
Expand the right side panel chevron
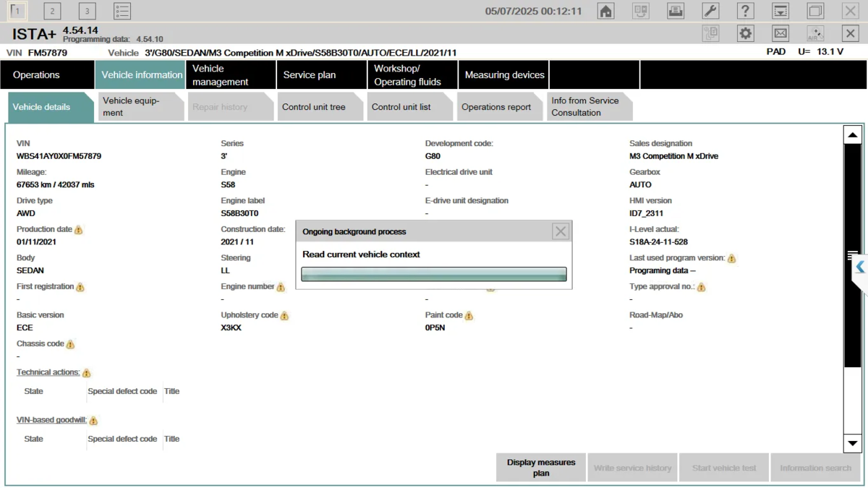tap(859, 267)
